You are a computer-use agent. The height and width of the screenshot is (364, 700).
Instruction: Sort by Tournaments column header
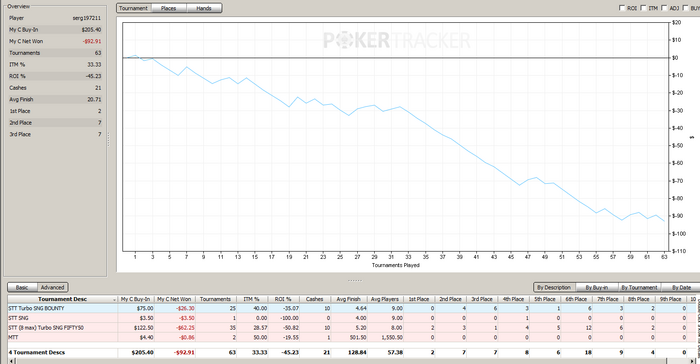point(215,299)
